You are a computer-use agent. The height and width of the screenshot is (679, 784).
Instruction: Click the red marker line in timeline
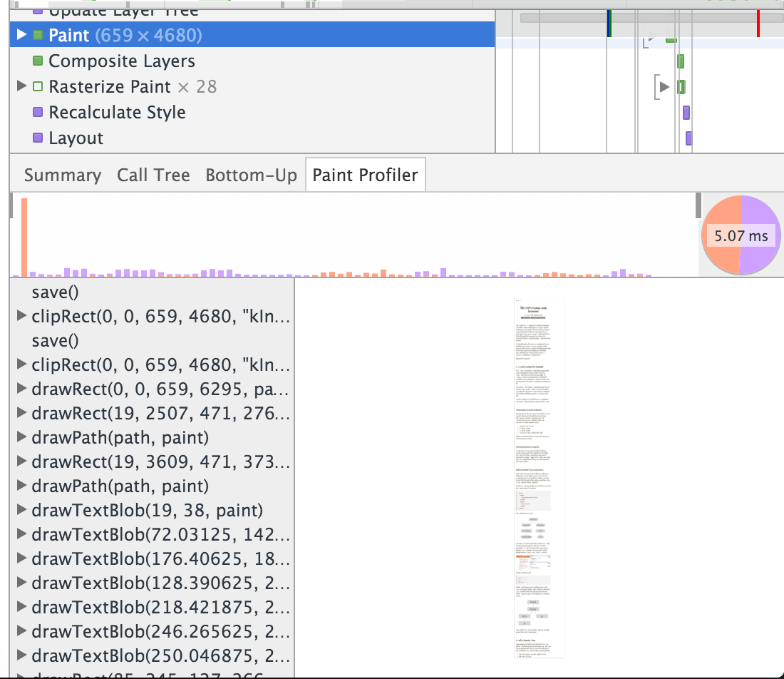point(758,24)
